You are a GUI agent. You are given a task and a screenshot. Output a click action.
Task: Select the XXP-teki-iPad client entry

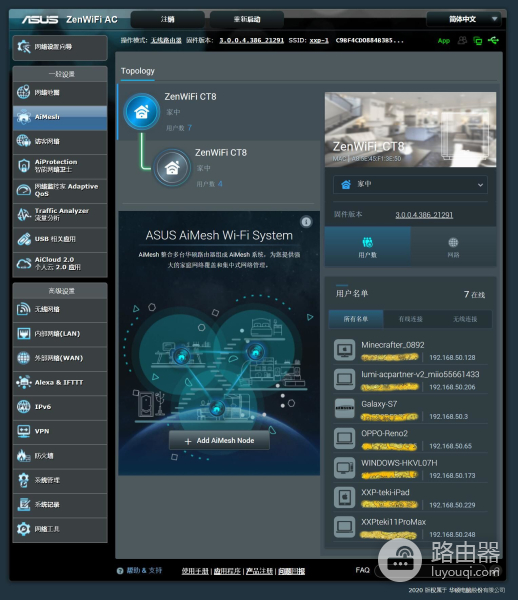pyautogui.click(x=410, y=497)
